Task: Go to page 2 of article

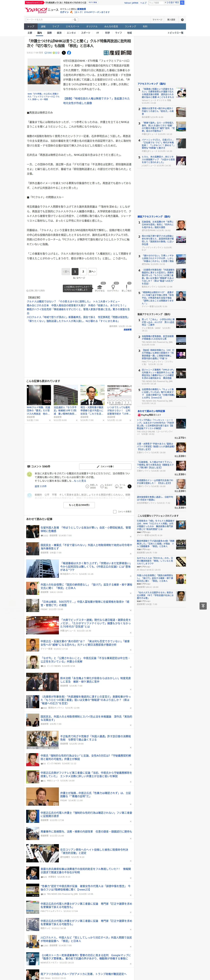Action: click(x=83, y=272)
